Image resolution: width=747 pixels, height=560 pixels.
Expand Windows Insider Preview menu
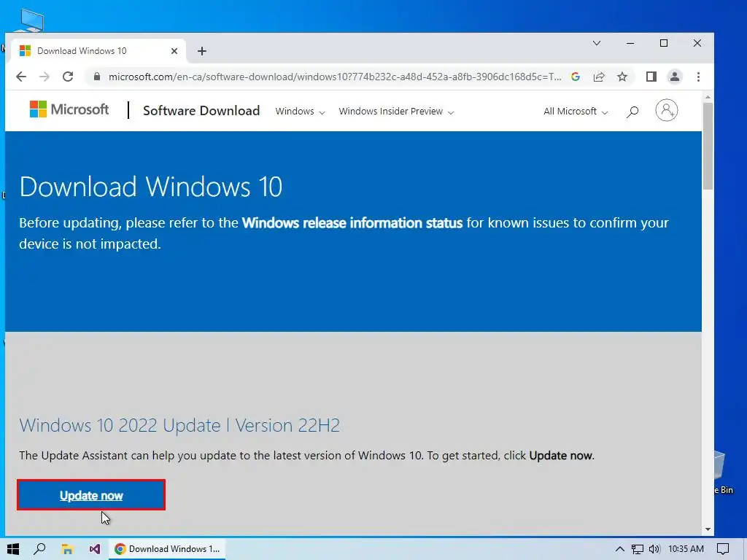396,112
